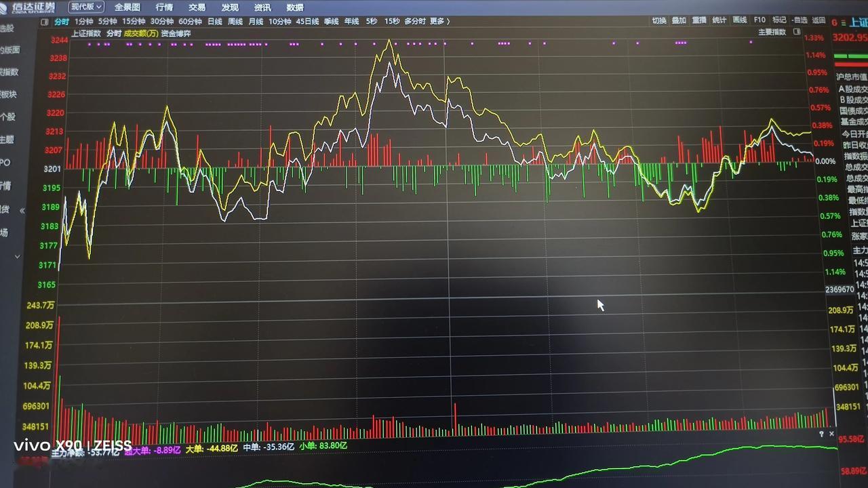Click the 沪总市值 row in the right panel
The image size is (868, 488).
tap(852, 77)
